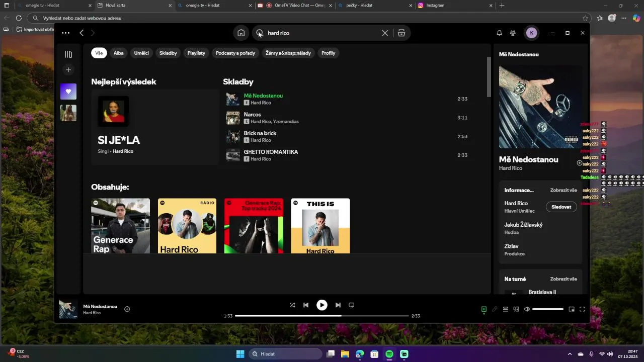This screenshot has height=362, width=644.
Task: Open the Windows Start menu
Action: coord(240,354)
